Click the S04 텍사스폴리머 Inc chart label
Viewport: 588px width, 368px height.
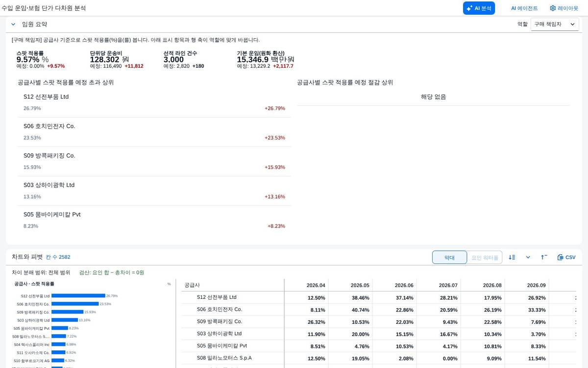[32, 344]
